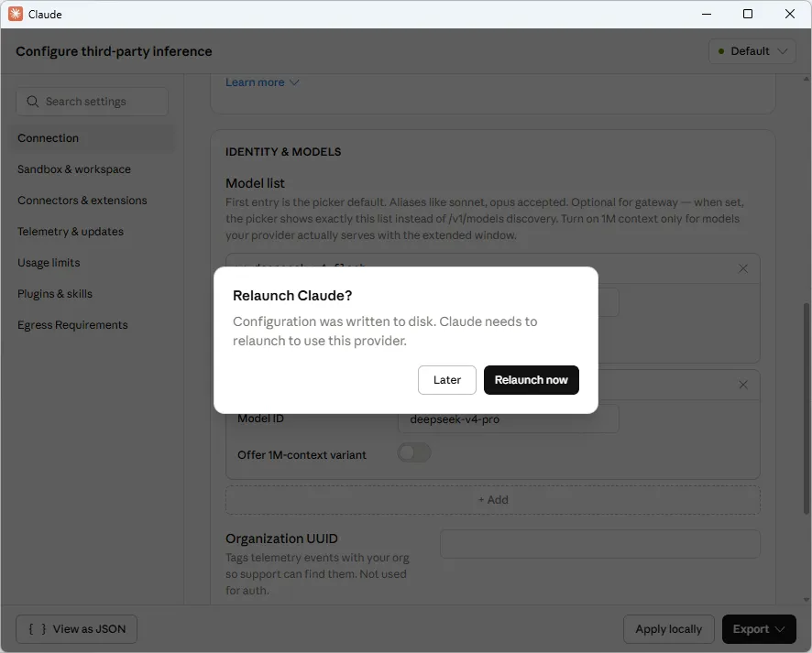Screen dimensions: 812x653
Task: Edit the deepseek-v4-pro Model ID field
Action: tap(508, 419)
